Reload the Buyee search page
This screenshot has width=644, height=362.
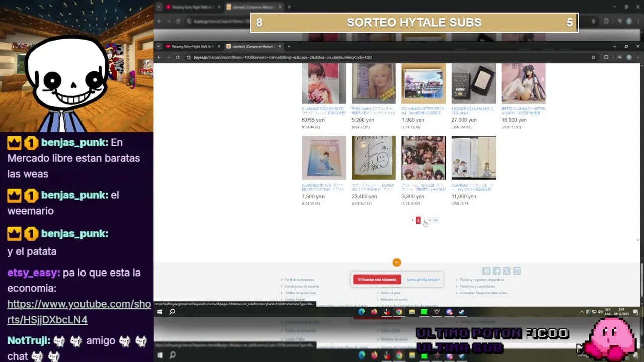click(x=178, y=57)
